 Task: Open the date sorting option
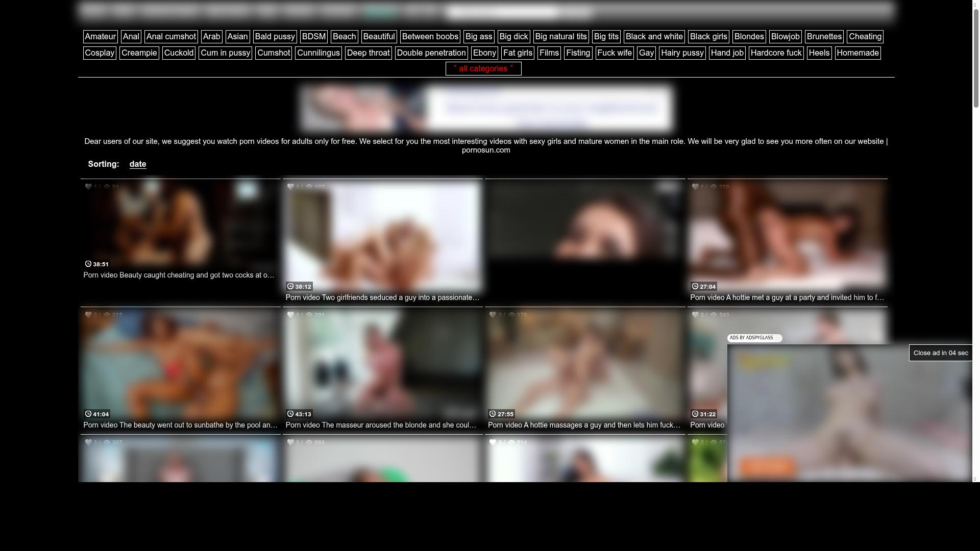[137, 164]
